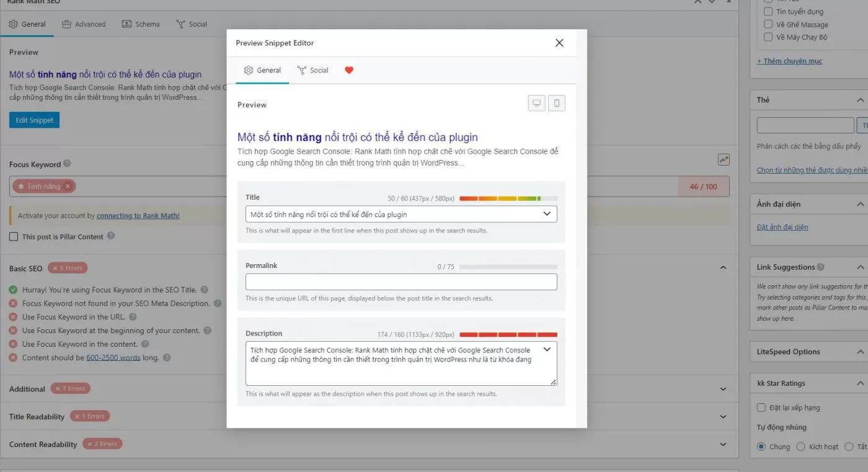Viewport: 868px width, 472px height.
Task: Click help icon for content length check
Action: (167, 357)
